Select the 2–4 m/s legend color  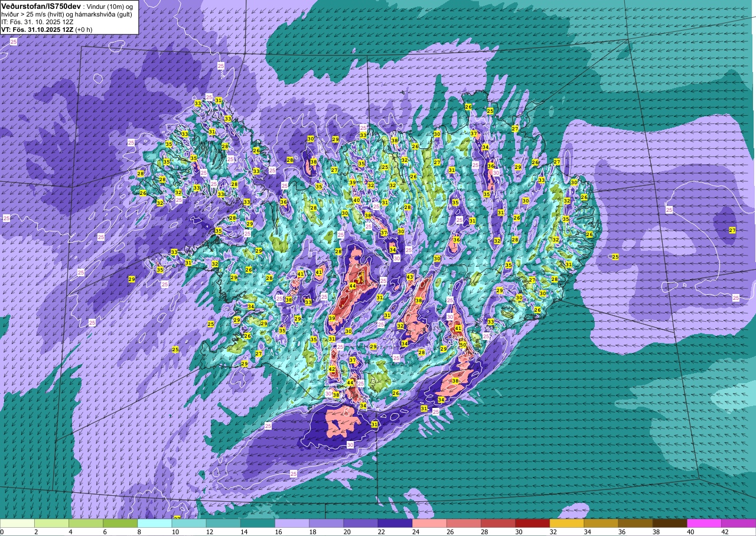coord(51,523)
